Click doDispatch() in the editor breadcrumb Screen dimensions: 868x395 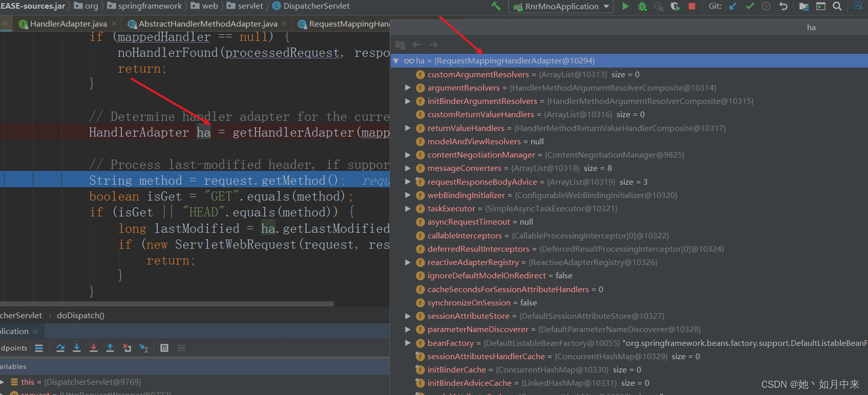[x=80, y=316]
